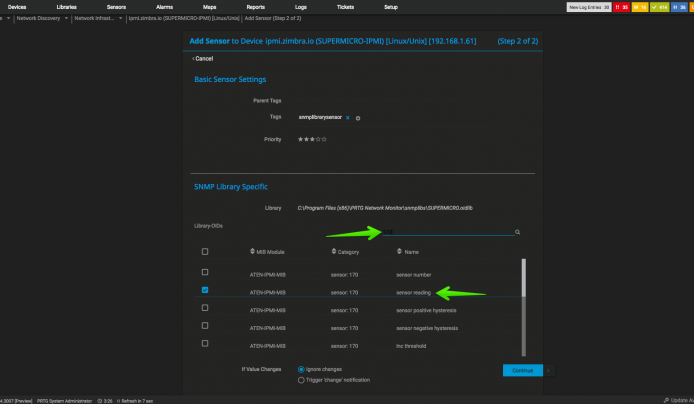
Task: Expand the Network Infrast... breadcrumb dropdown
Action: point(120,18)
